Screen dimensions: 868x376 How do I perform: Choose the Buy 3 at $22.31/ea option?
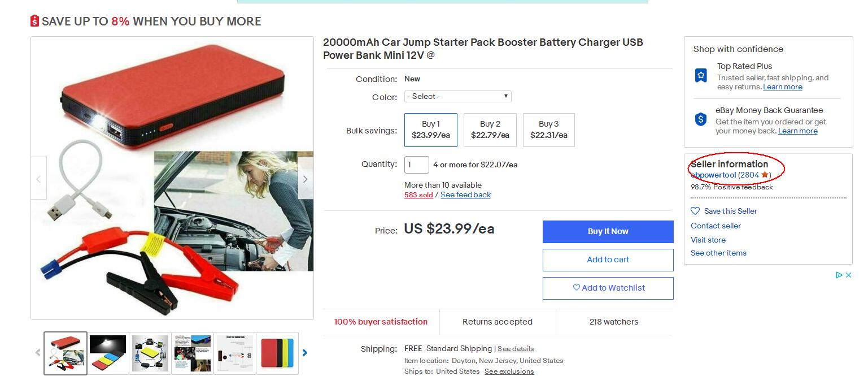pos(548,129)
